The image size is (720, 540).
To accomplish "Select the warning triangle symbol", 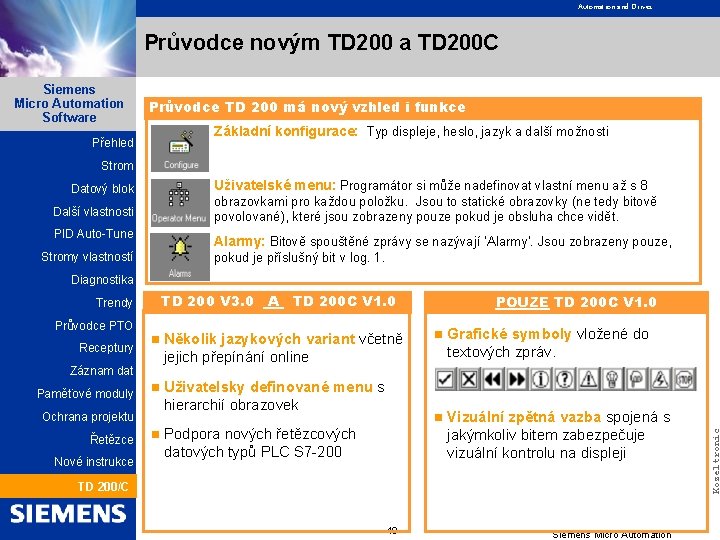I will (588, 379).
